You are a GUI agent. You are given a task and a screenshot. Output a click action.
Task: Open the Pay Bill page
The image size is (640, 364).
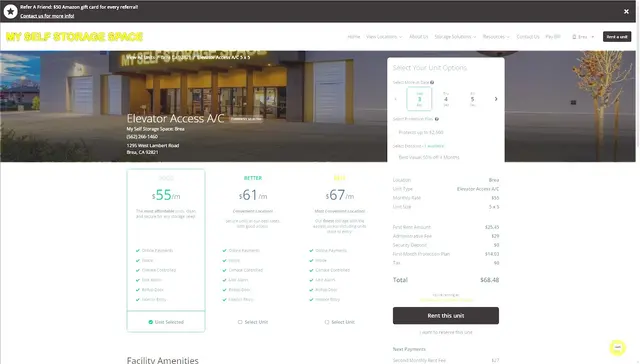pos(553,37)
